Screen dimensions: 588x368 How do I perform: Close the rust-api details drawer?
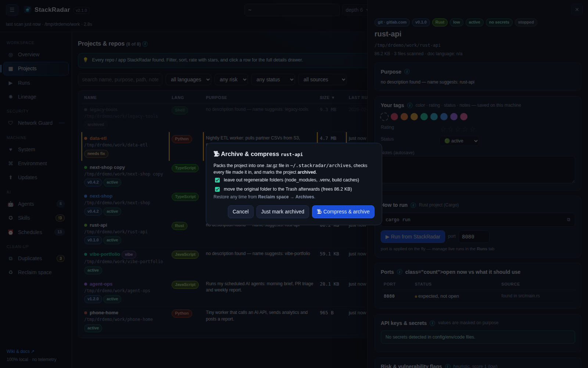577,10
